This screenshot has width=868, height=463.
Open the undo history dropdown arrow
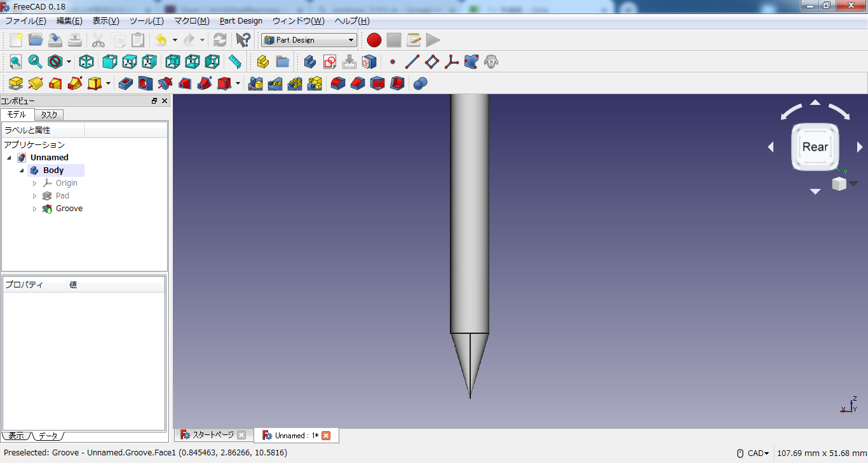coord(175,40)
